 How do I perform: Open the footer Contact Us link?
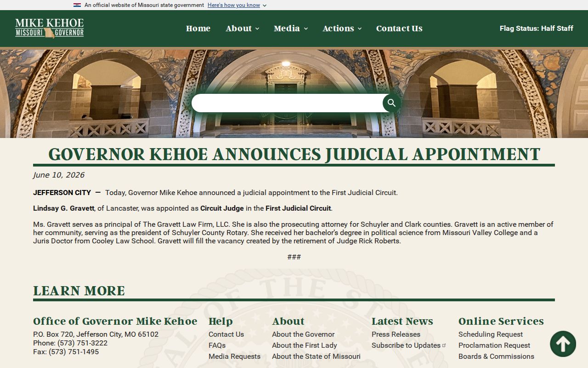click(x=226, y=334)
